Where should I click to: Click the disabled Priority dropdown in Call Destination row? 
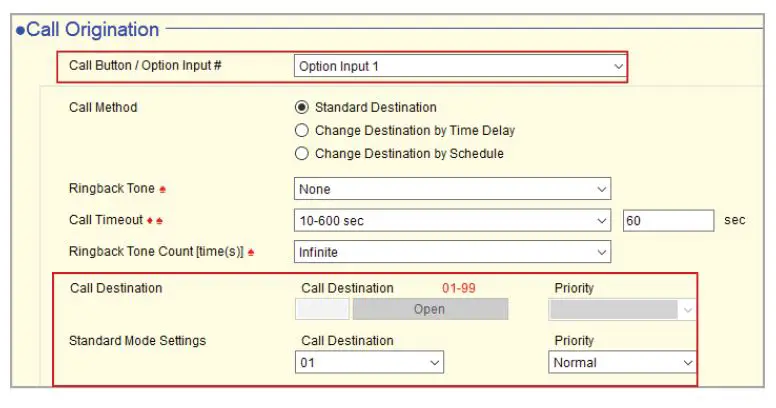pyautogui.click(x=622, y=310)
